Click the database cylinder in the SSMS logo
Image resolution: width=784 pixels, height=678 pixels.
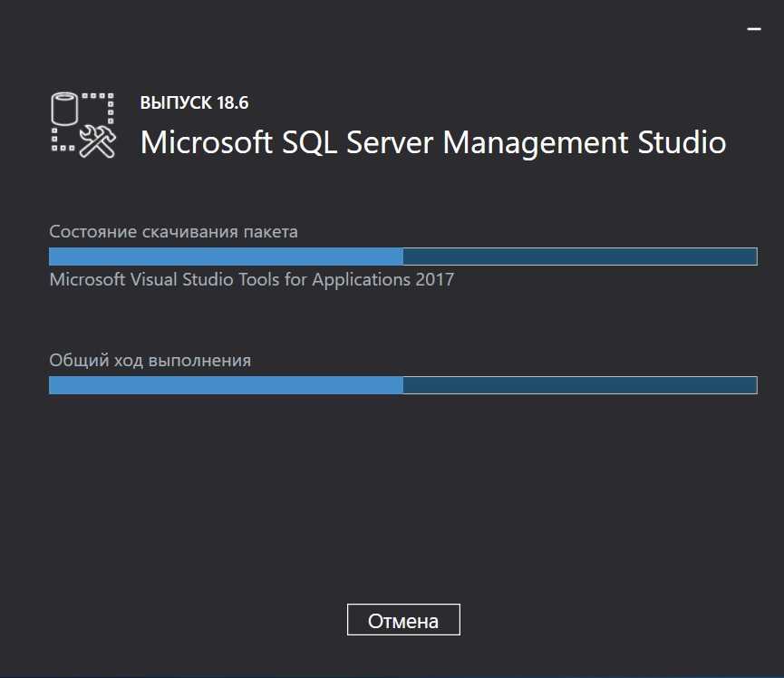tap(64, 111)
